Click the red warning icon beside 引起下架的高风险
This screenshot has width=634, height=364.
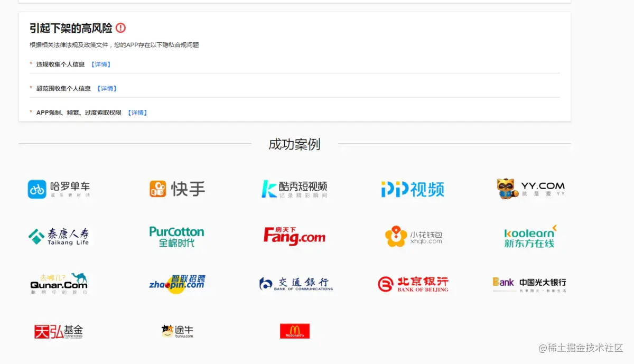click(x=121, y=28)
